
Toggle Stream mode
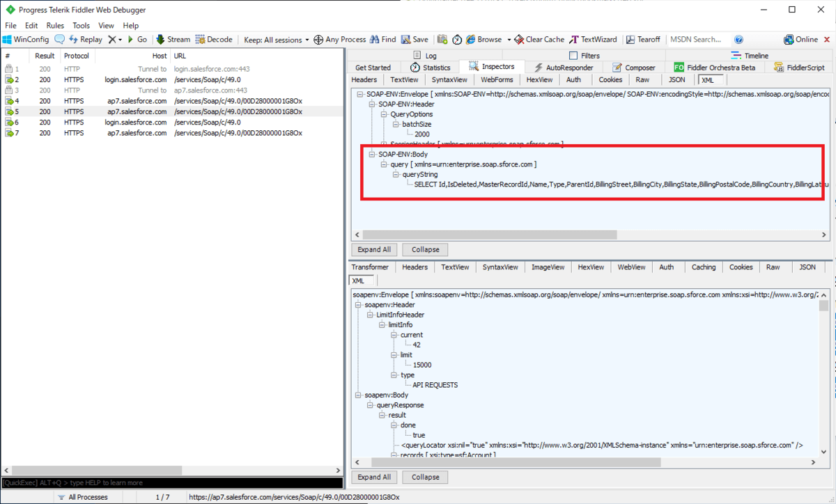point(173,40)
